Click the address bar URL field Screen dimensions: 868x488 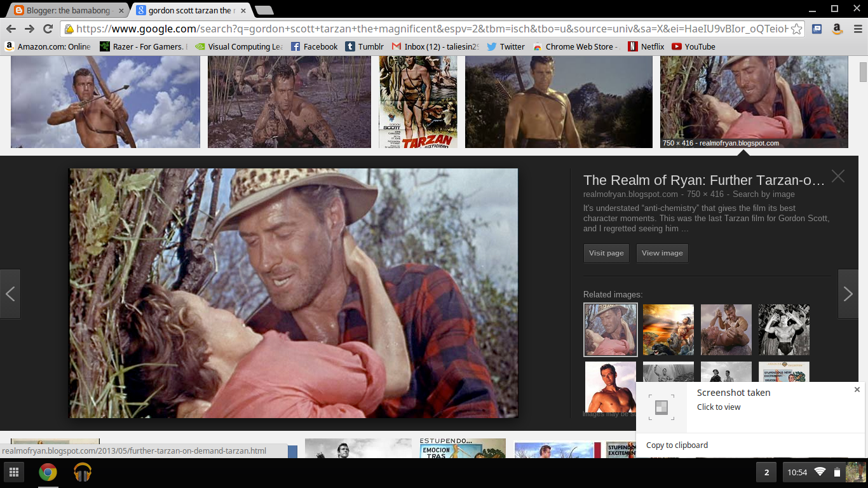point(431,29)
